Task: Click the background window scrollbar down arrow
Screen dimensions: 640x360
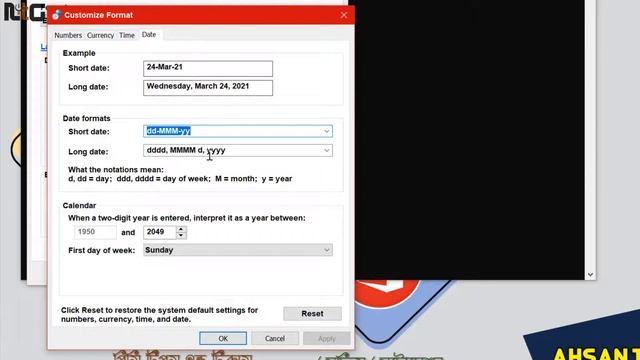Action: 590,275
